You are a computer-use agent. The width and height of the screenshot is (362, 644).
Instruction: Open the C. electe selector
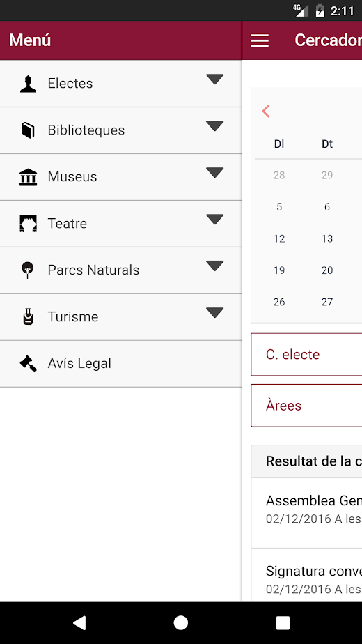click(x=306, y=355)
